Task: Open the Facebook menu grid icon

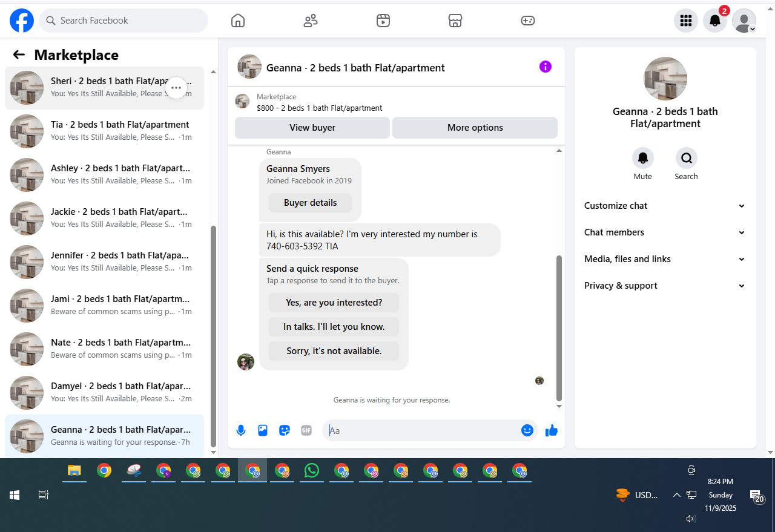Action: tap(686, 21)
